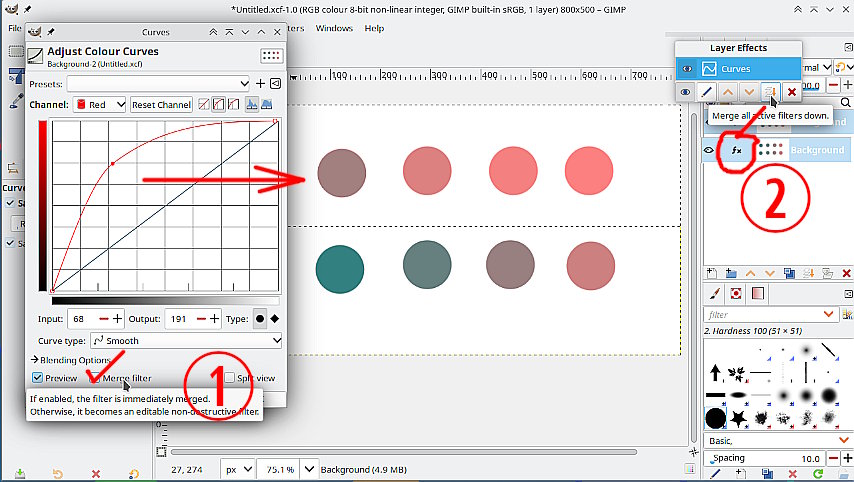Viewport: 854px width, 482px height.
Task: Click the fx icon on Background layer
Action: (736, 150)
